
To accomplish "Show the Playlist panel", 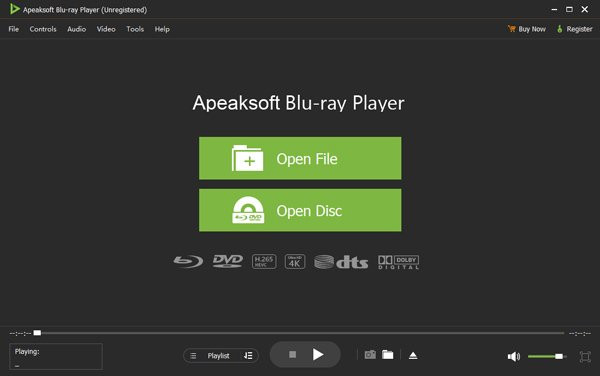I will click(x=218, y=356).
